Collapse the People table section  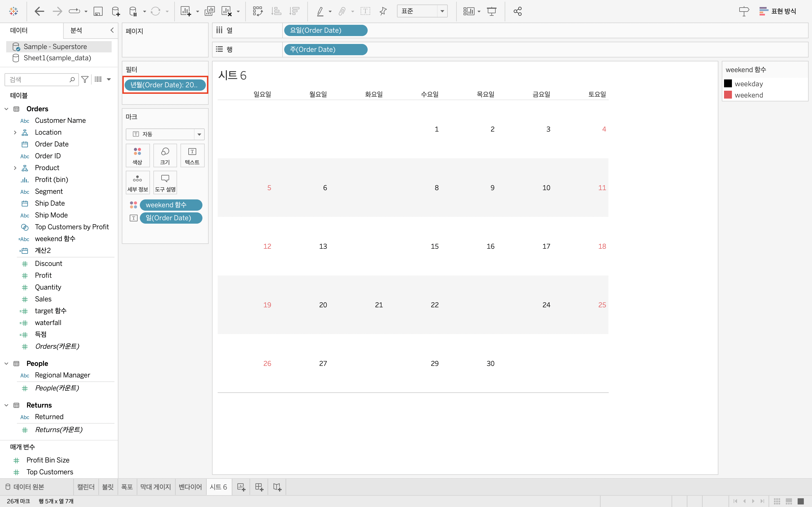(x=6, y=363)
